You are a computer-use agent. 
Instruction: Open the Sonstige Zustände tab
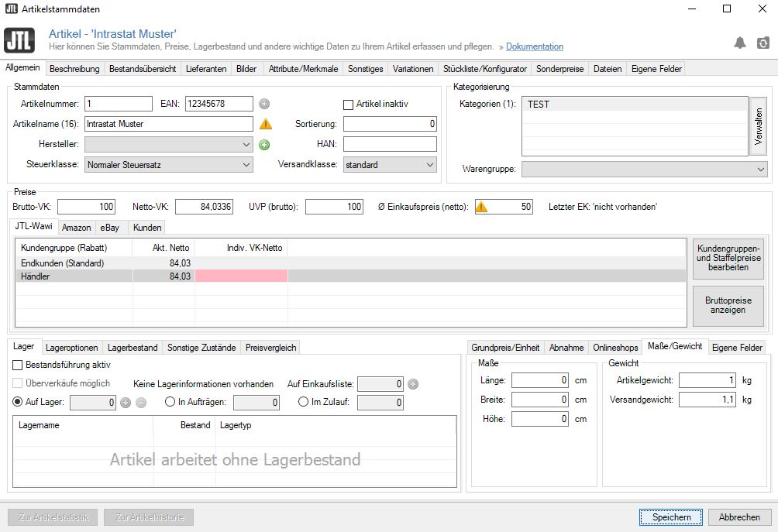tap(201, 348)
